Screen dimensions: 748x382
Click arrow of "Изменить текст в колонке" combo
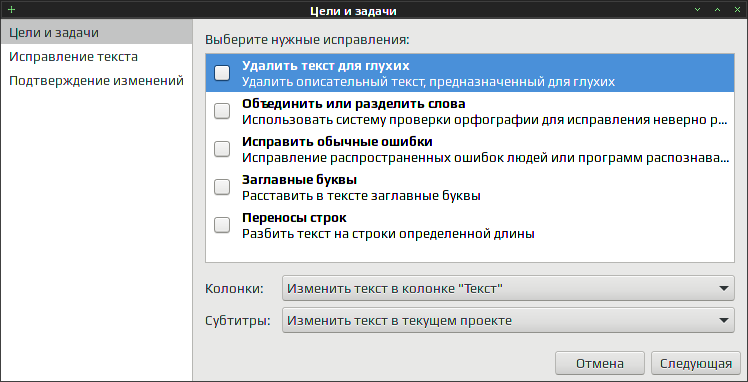point(724,289)
